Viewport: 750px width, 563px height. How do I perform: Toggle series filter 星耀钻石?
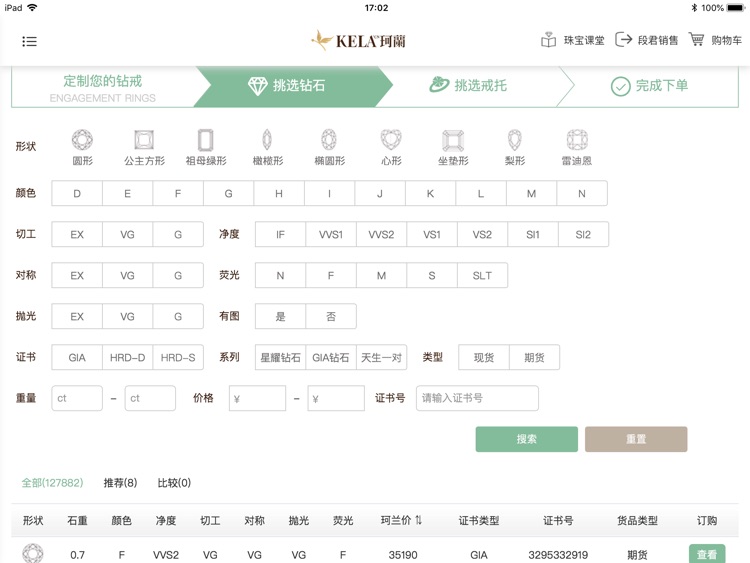(x=280, y=357)
